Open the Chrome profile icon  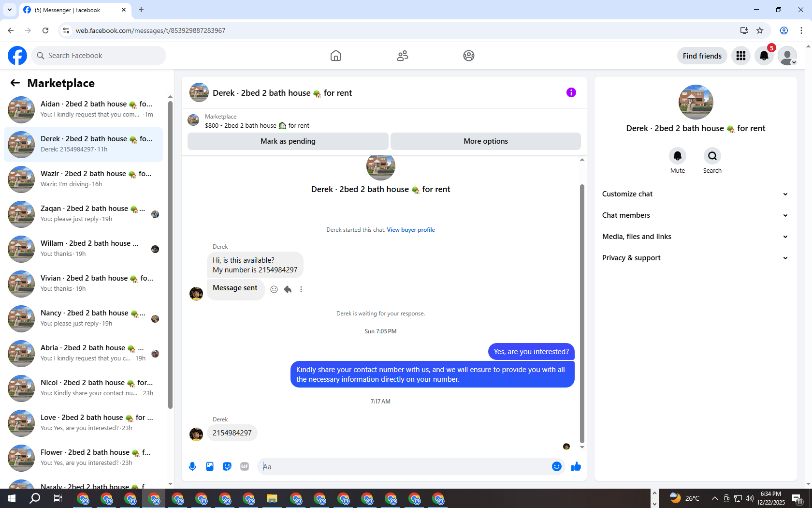tap(784, 30)
